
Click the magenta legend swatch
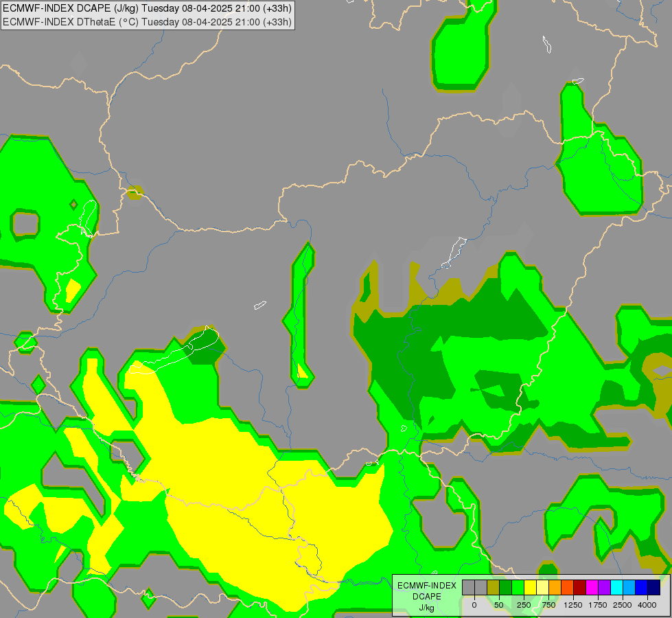pyautogui.click(x=592, y=587)
